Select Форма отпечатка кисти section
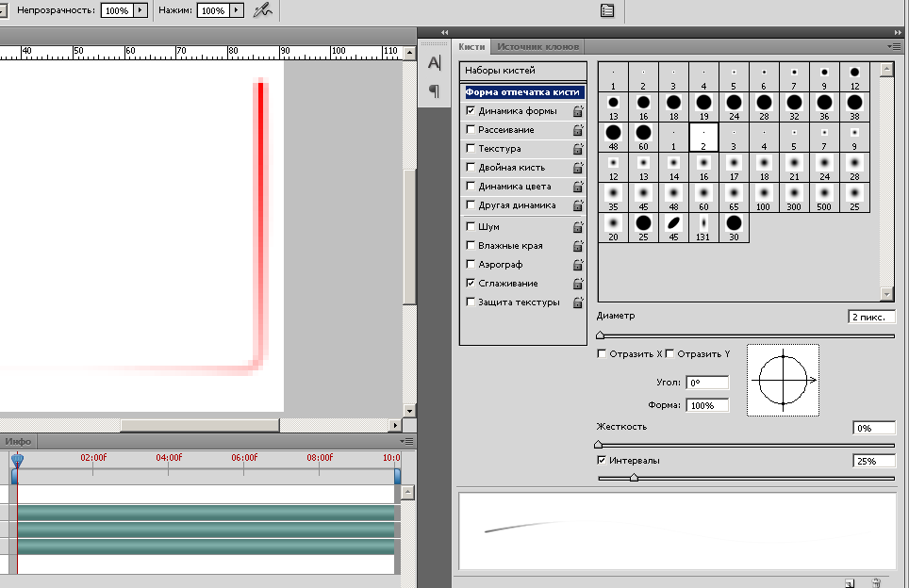 tap(523, 92)
